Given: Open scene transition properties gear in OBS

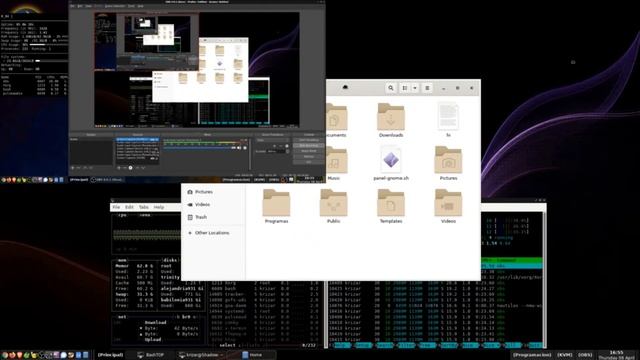Looking at the screenshot, I should coord(287,146).
